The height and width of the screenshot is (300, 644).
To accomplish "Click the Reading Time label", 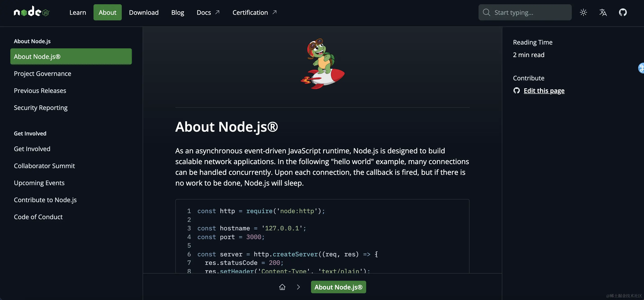I will 533,42.
